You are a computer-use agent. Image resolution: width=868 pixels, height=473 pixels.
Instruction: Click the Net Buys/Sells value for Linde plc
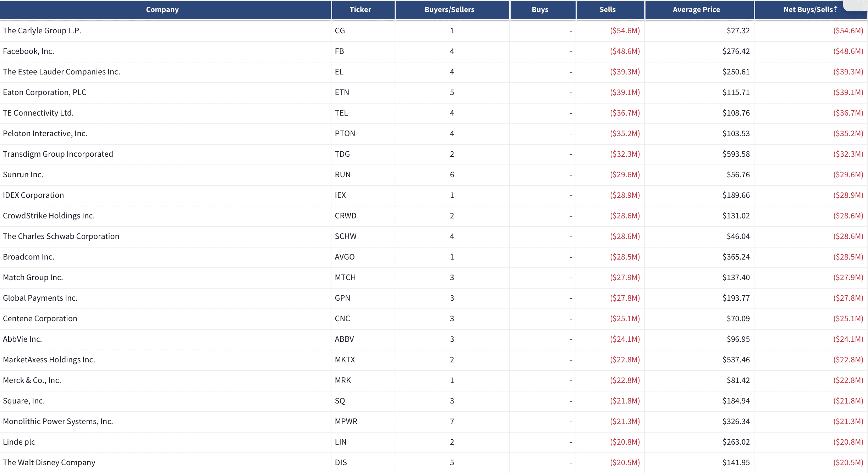[848, 442]
